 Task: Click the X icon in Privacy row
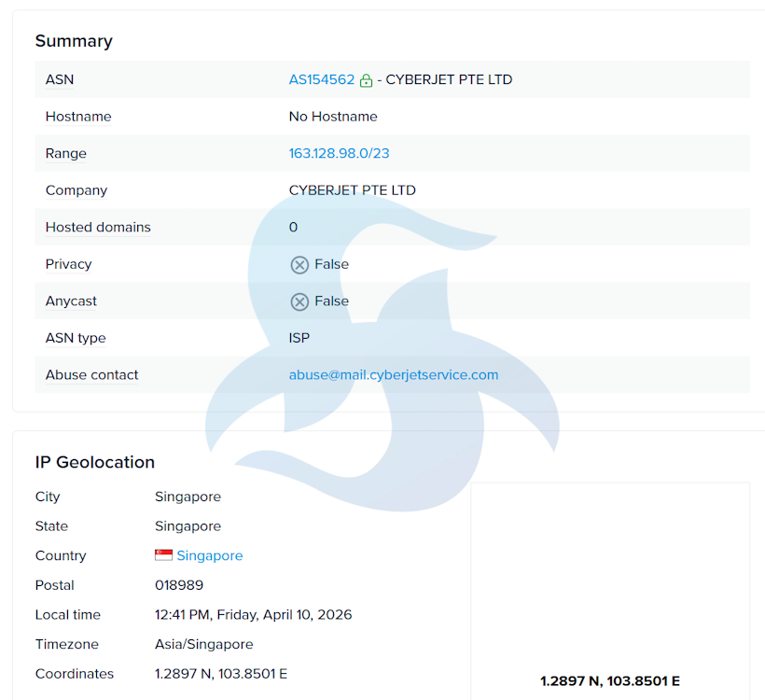[299, 265]
